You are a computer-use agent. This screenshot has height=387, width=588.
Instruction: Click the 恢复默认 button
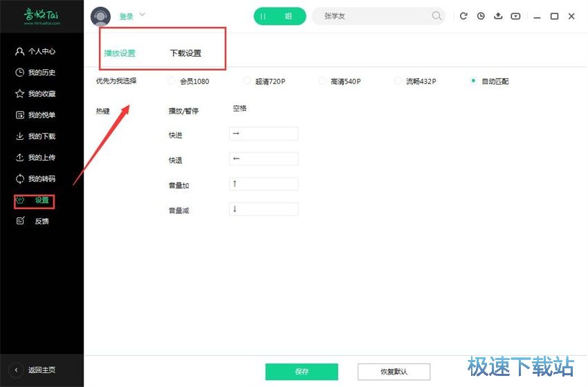(394, 372)
